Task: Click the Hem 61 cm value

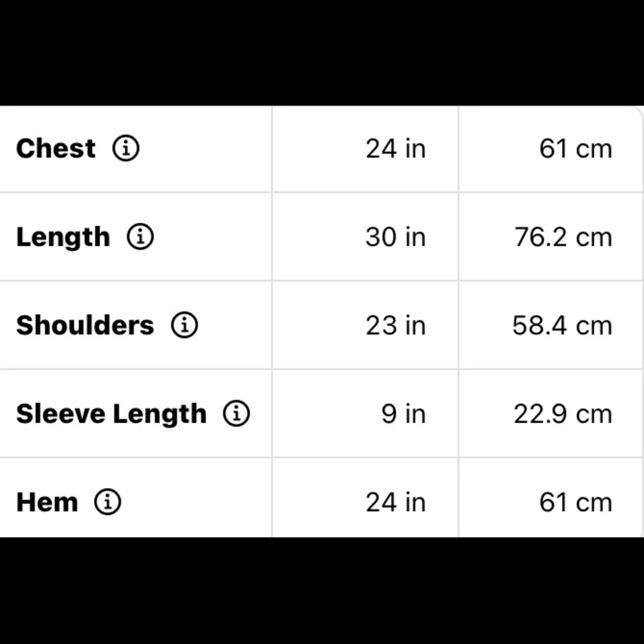Action: click(x=575, y=502)
